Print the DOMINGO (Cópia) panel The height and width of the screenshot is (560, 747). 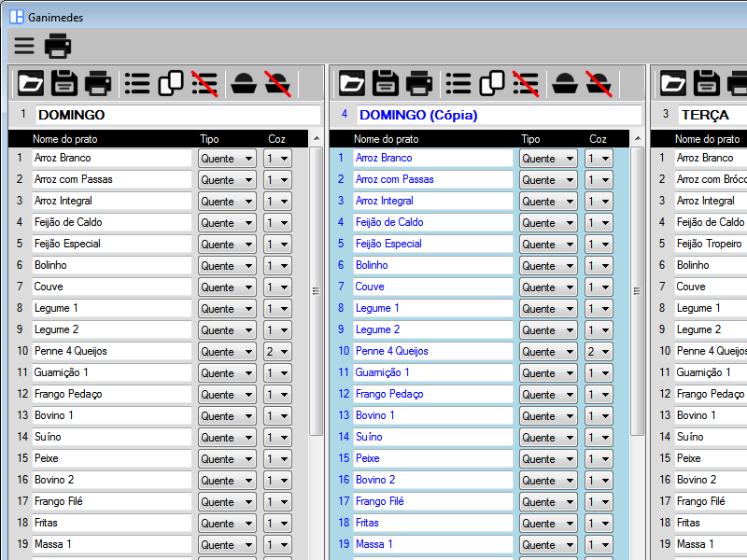pyautogui.click(x=419, y=83)
